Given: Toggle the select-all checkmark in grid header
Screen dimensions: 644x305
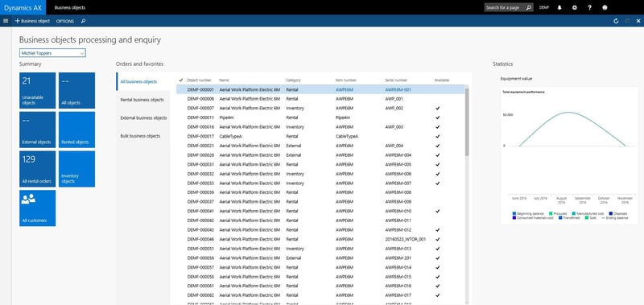Looking at the screenshot, I should coord(180,80).
